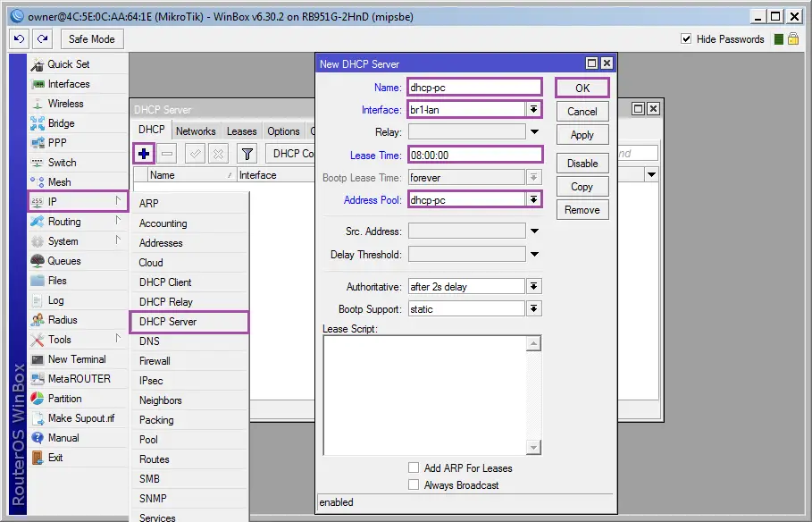Select Pool in the IP submenu
Viewport: 812px width, 522px height.
coord(189,440)
